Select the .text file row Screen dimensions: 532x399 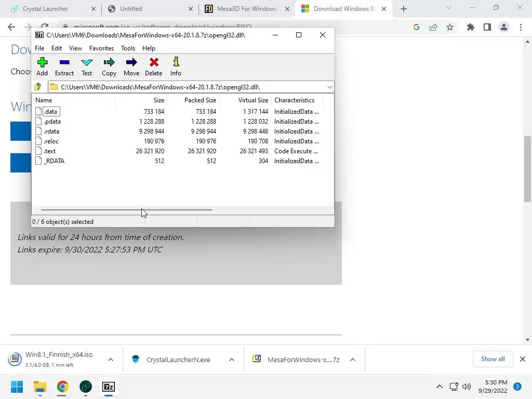coord(177,151)
